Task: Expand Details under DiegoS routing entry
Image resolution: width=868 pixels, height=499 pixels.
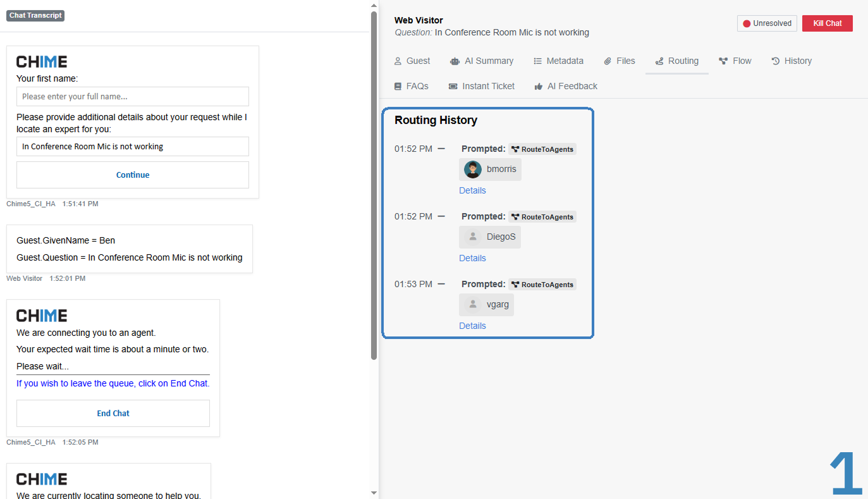Action: tap(472, 259)
